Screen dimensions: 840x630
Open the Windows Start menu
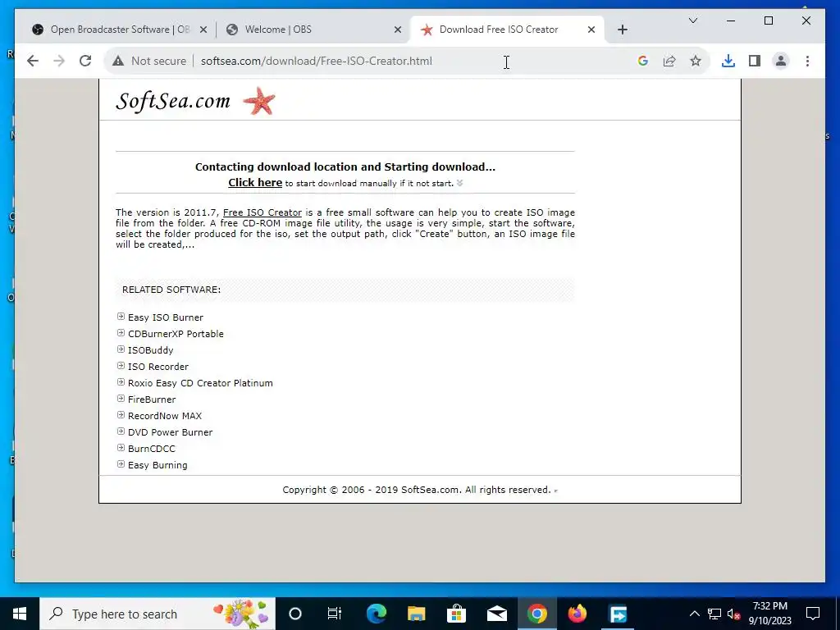tap(20, 614)
